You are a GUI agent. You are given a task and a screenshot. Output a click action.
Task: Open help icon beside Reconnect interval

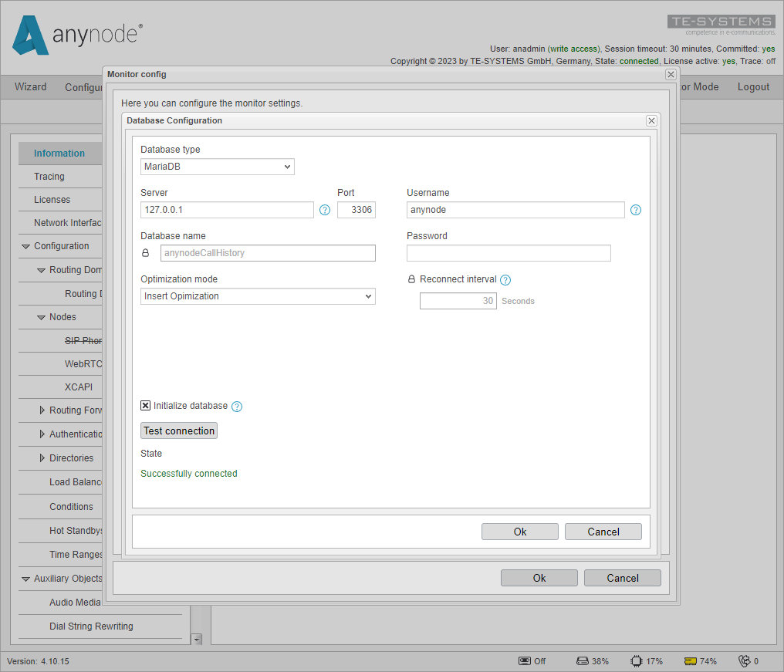[505, 279]
